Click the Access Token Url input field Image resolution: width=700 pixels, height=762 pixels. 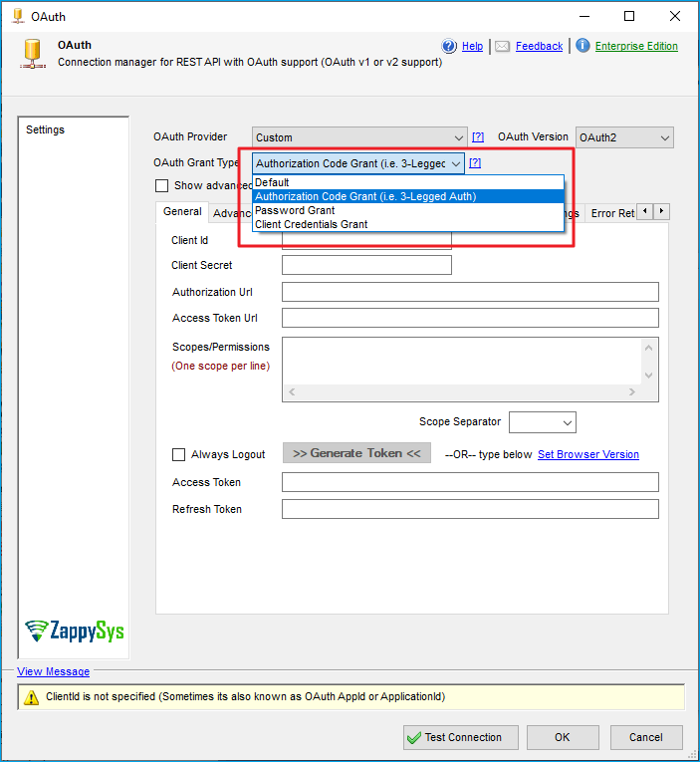click(x=470, y=318)
